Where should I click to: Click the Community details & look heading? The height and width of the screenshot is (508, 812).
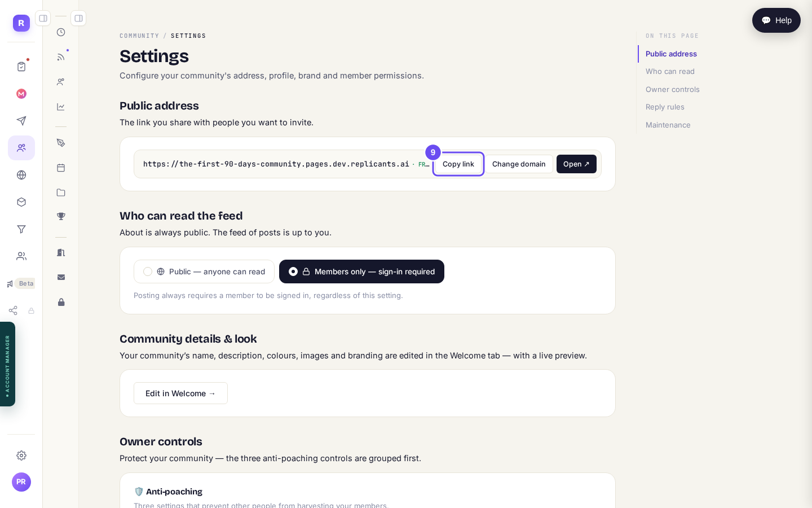[x=188, y=339]
